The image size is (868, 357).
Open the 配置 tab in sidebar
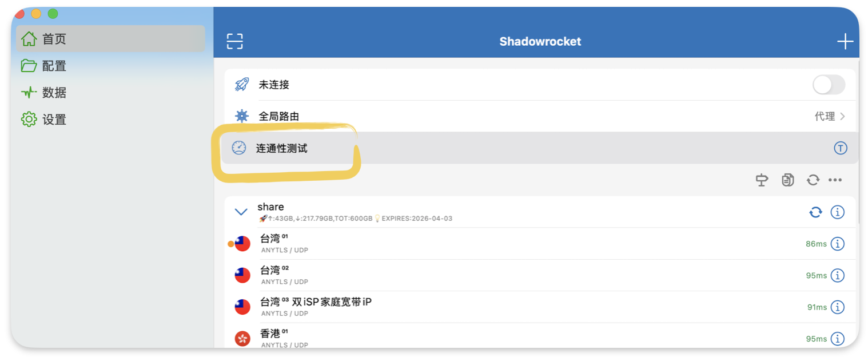click(x=54, y=66)
